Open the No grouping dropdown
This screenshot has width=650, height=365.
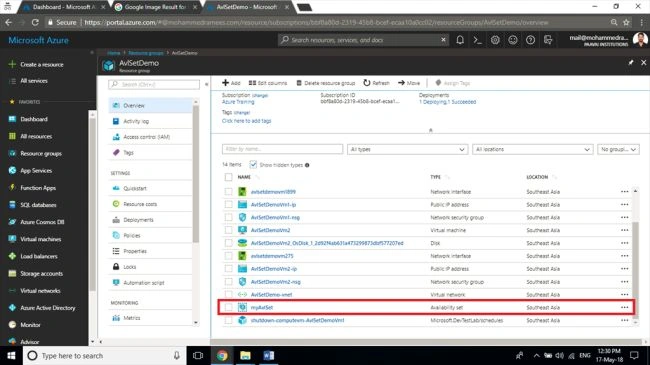click(x=618, y=149)
